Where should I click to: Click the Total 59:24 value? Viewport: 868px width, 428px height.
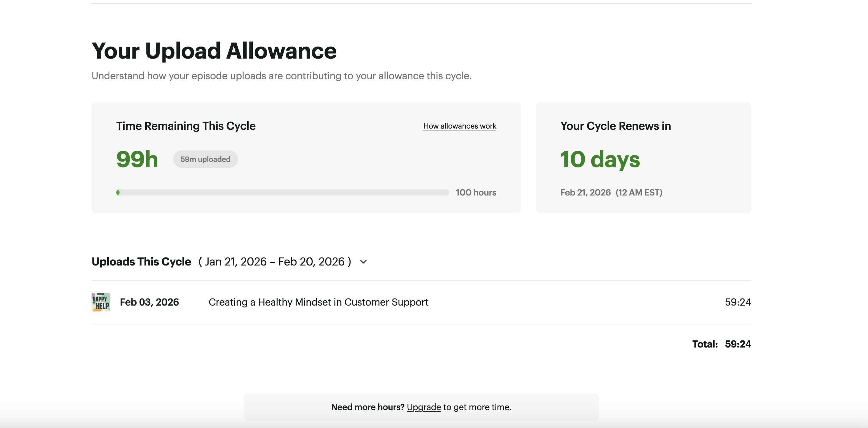pyautogui.click(x=738, y=344)
